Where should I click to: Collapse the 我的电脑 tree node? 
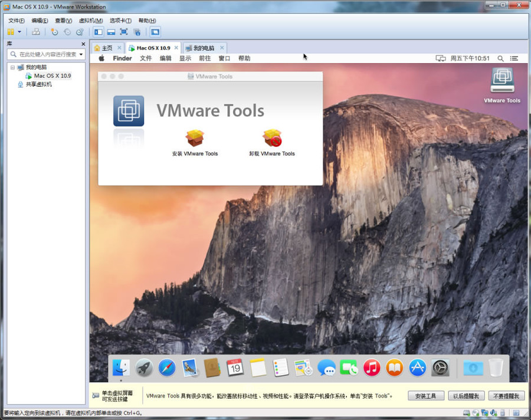[12, 67]
